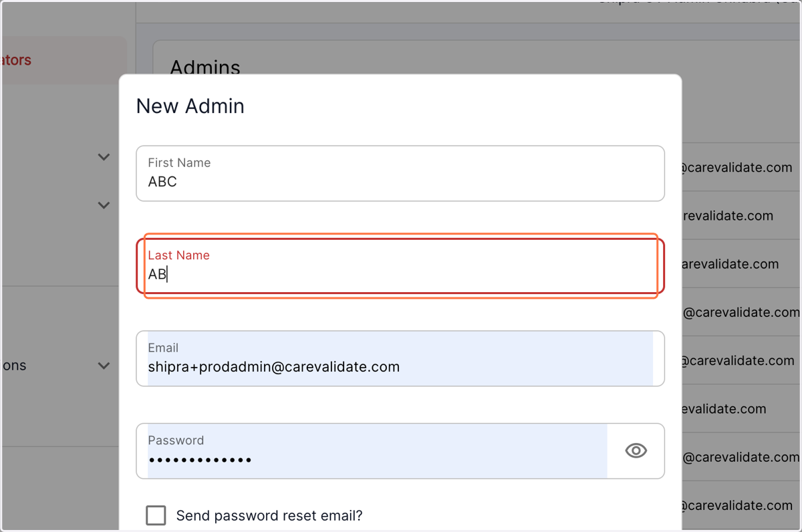Click the 'Admins' heading behind the dialog

point(205,67)
